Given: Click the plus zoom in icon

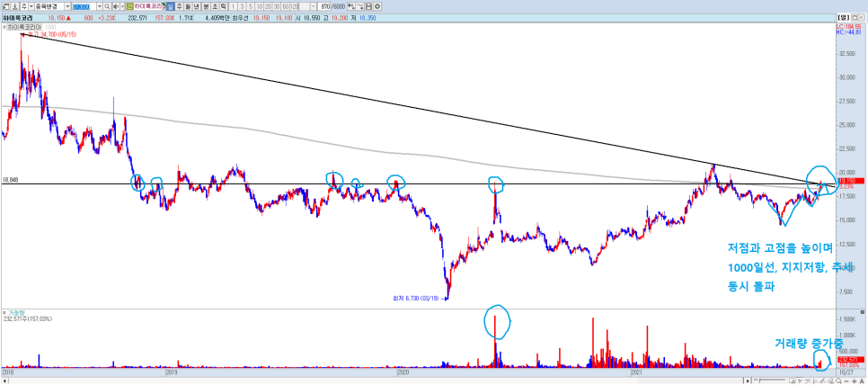Looking at the screenshot, I should tap(855, 381).
